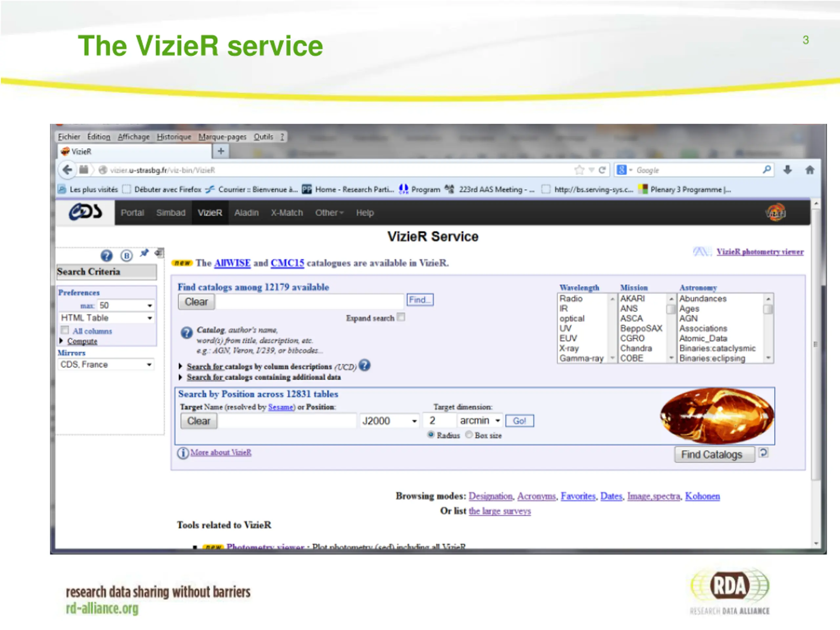Open the Les plus visités bookmark
Viewport: 840px width, 630px height.
pos(88,189)
